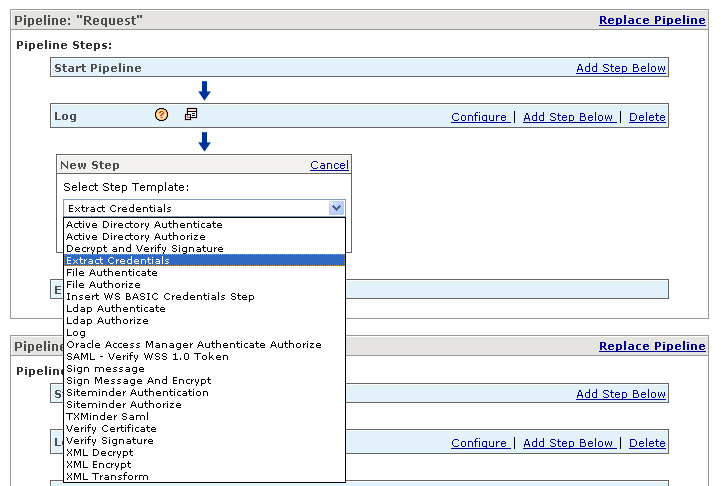
Task: Configure the step in the lower pipeline
Action: 479,443
